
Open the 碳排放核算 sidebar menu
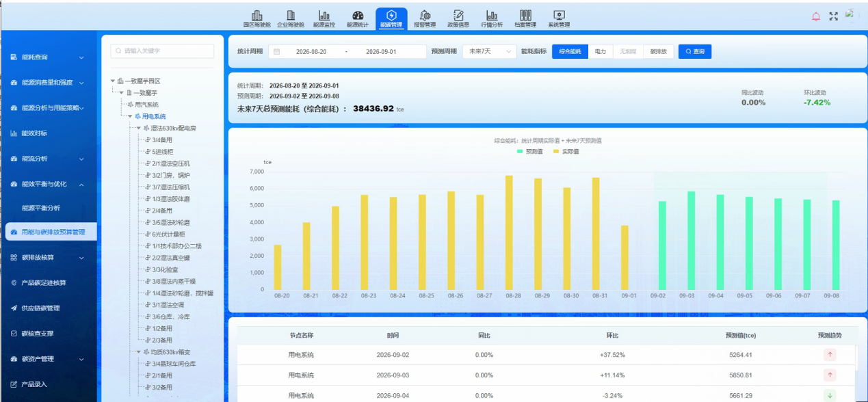(x=48, y=258)
